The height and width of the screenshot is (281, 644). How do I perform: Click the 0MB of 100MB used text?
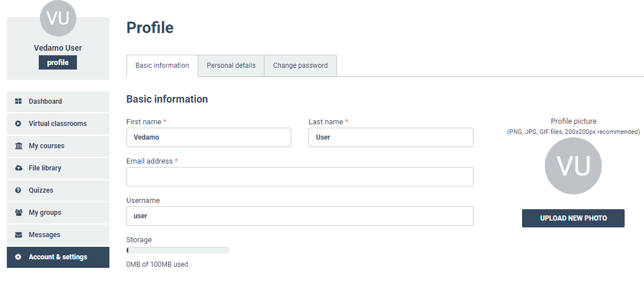click(157, 264)
